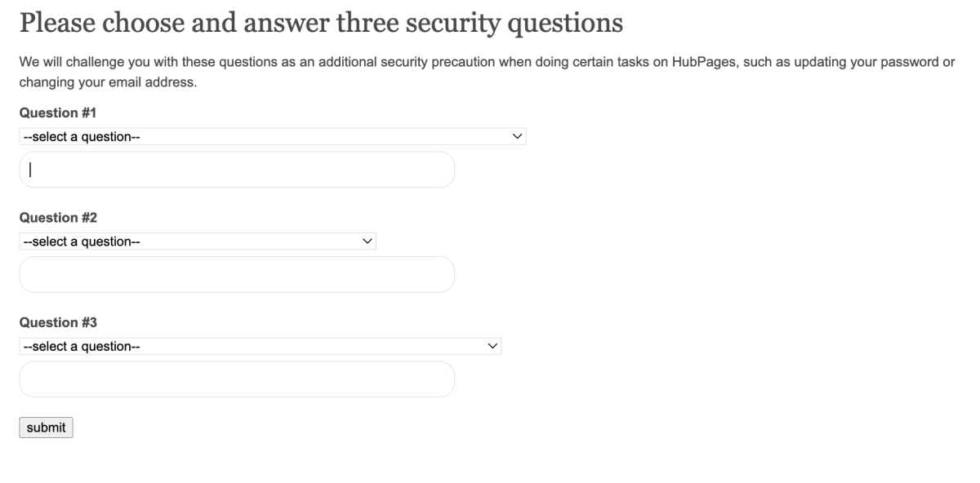Click the chevron arrow on Question #1 selector
Image resolution: width=980 pixels, height=483 pixels.
coord(516,137)
